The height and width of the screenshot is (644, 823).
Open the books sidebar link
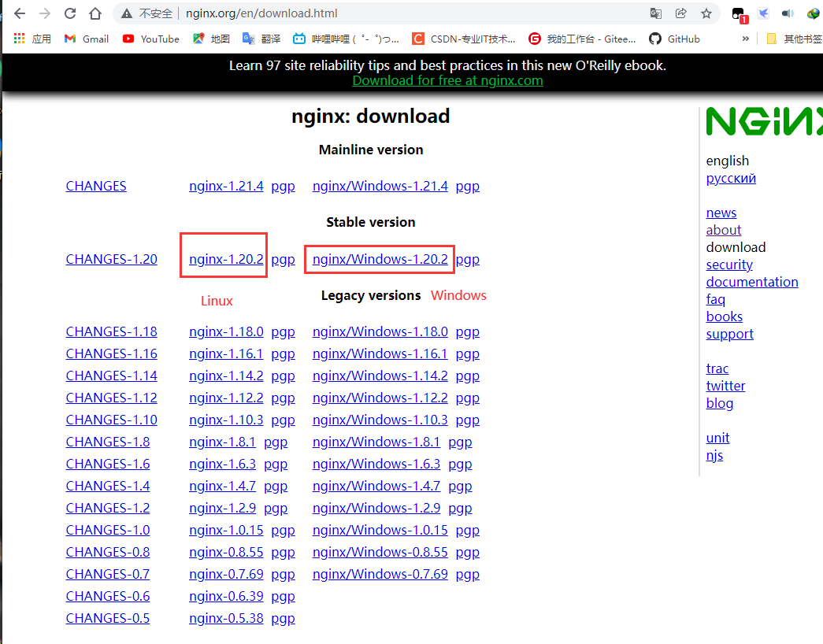[x=725, y=317]
